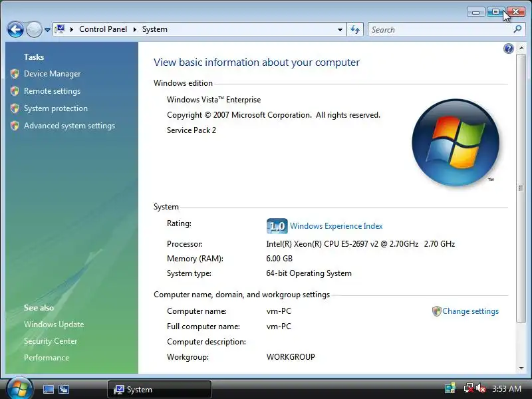Click vm-PC beside Full computer name
532x399 pixels.
279,327
